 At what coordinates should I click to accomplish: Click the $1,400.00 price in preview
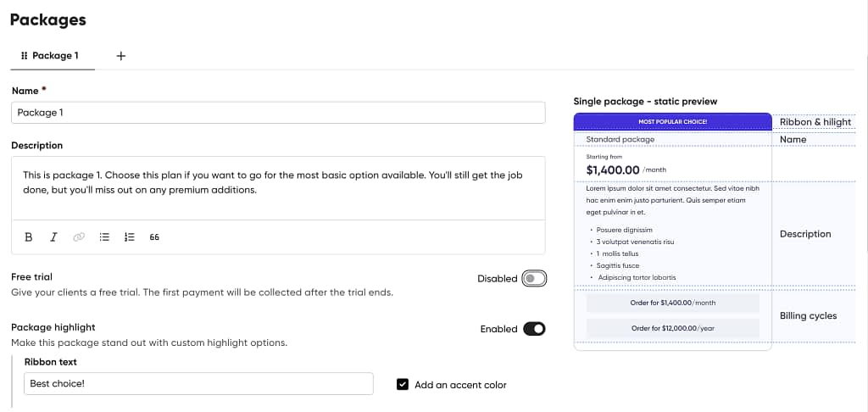(613, 170)
